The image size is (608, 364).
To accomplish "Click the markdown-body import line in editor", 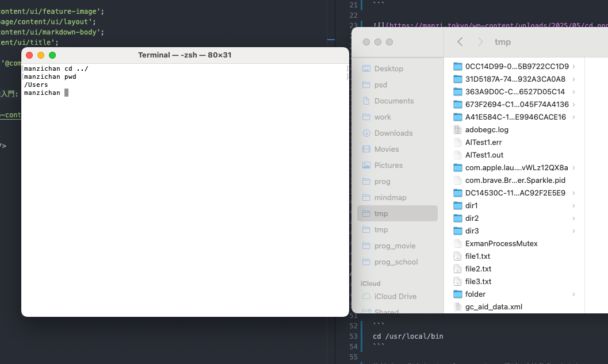I will point(52,32).
